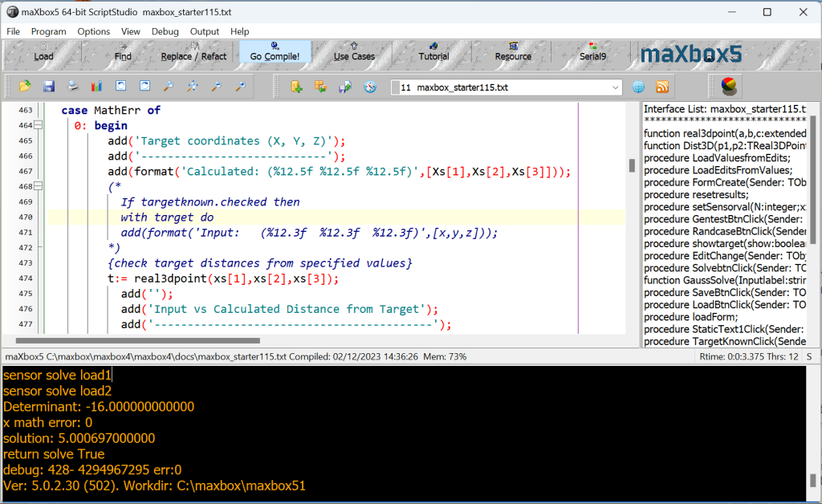Click the colorful sphere icon
The height and width of the screenshot is (504, 822).
pyautogui.click(x=728, y=87)
